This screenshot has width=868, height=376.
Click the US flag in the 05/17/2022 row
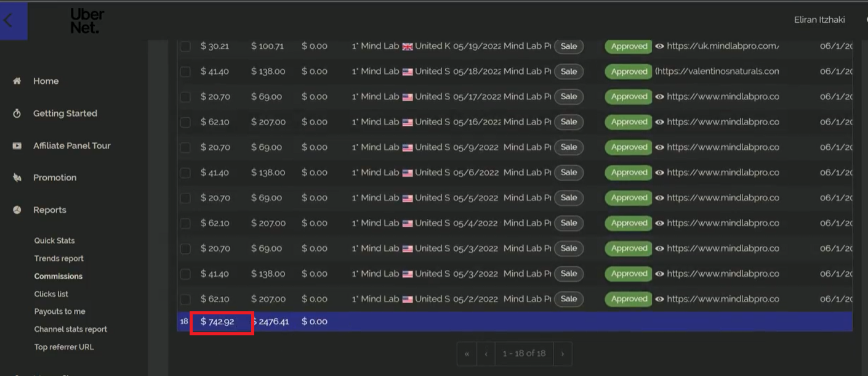[x=408, y=97]
